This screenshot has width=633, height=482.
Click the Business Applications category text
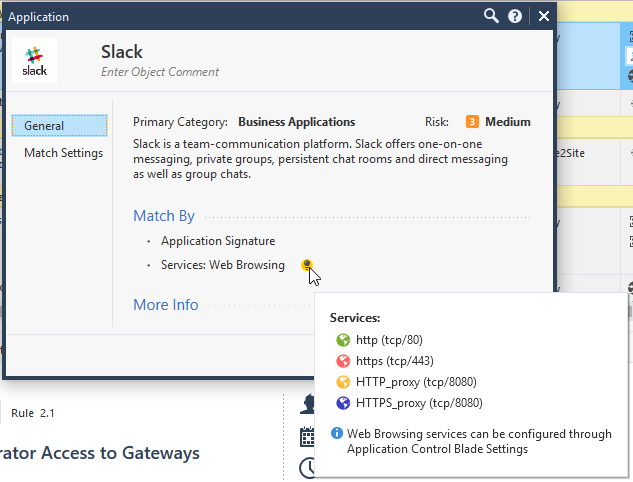pos(297,122)
